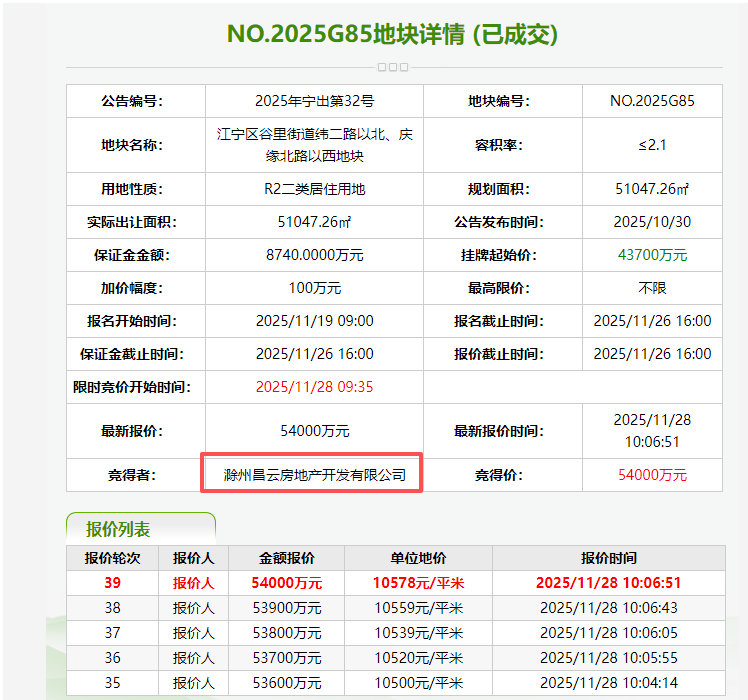Viewport: 748px width, 700px height.
Task: Click 报价人 in round 38 row
Action: (193, 608)
